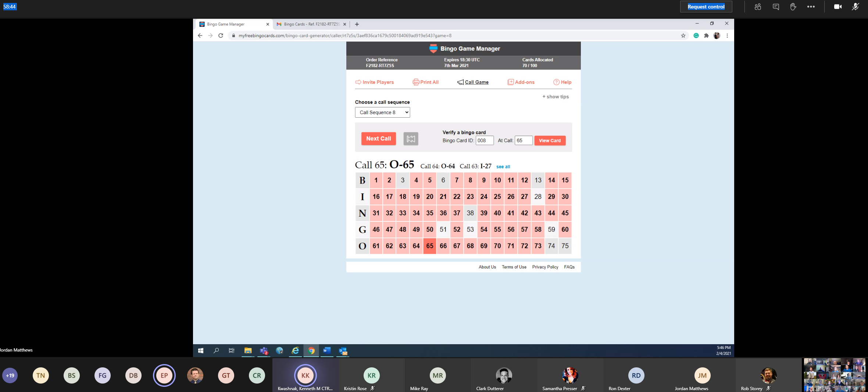868x392 pixels.
Task: Open Task View on the taskbar
Action: 232,351
